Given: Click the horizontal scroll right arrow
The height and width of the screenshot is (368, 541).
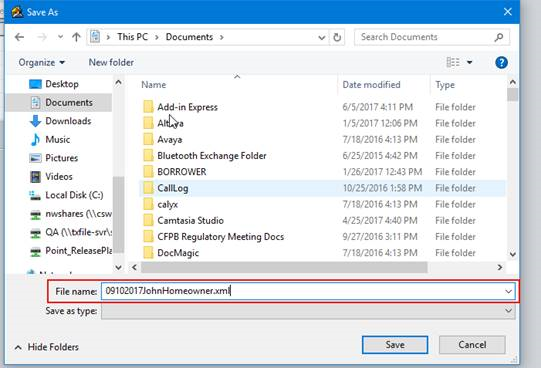Looking at the screenshot, I should 500,267.
